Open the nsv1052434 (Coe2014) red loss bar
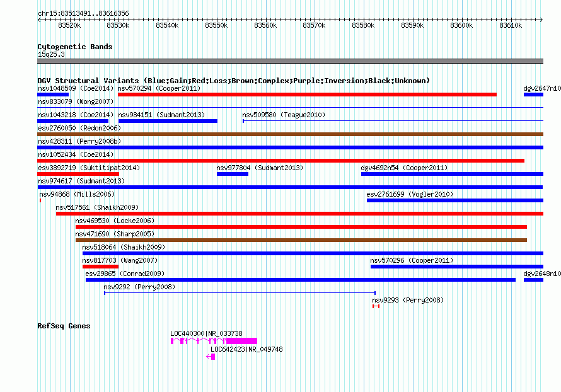Screen dimensions: 561x392 point(281,161)
